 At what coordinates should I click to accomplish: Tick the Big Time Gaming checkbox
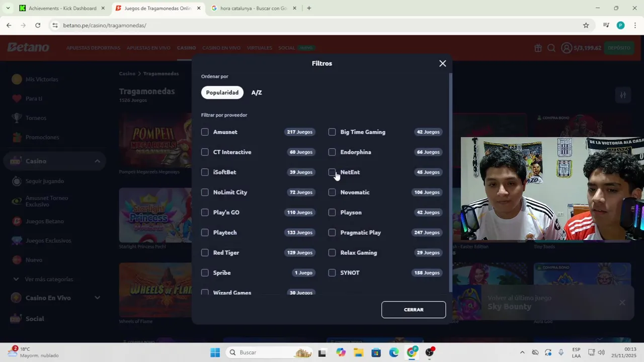coord(332,132)
